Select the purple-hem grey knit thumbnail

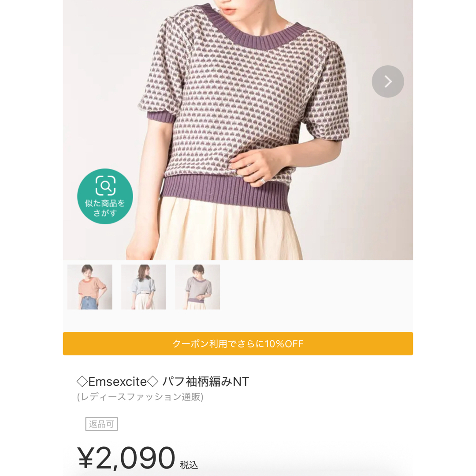click(197, 287)
